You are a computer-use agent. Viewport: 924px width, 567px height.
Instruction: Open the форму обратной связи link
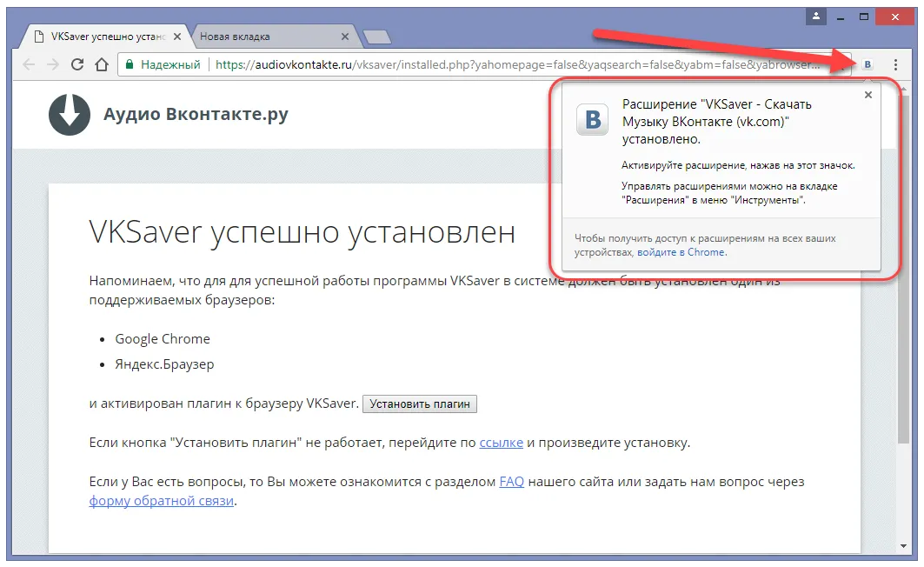coord(162,501)
